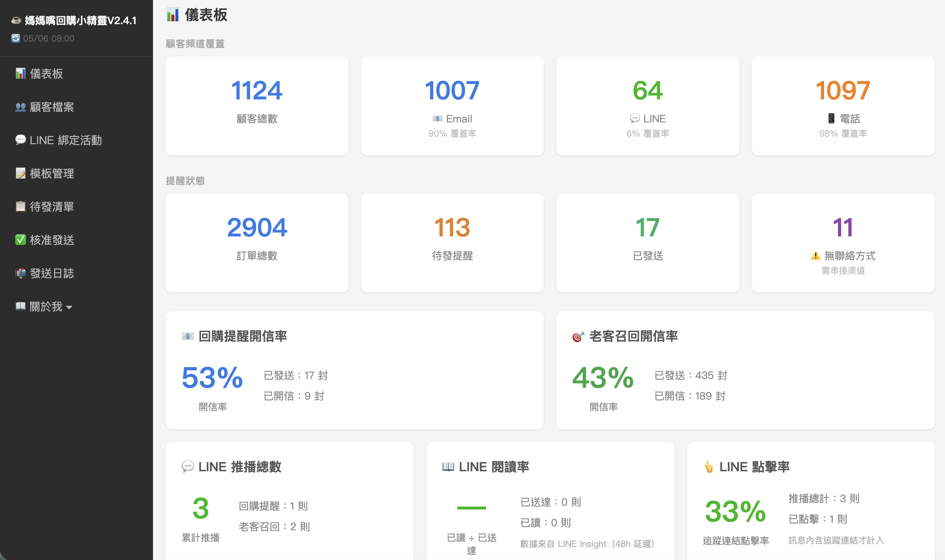Click the 媽媽嘴回購小精靈V2.4.1 app title
Screen dimensions: 945x560
(x=81, y=20)
